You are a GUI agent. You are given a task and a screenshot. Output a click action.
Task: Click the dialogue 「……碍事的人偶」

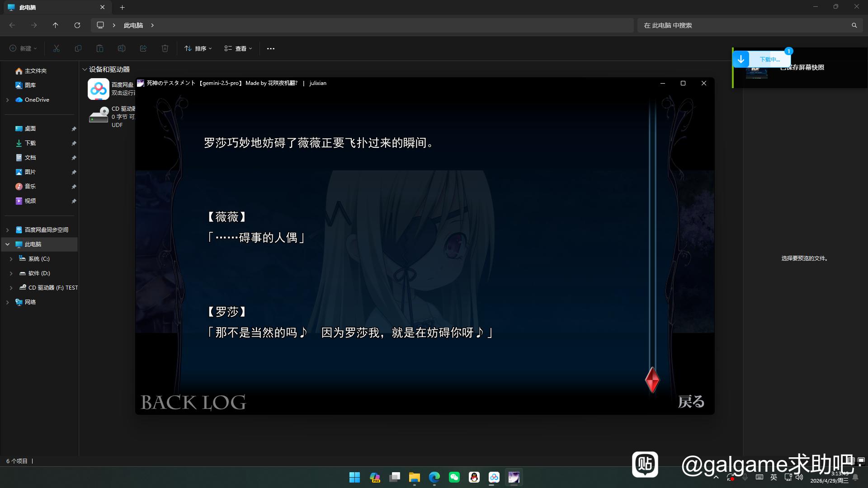[256, 238]
